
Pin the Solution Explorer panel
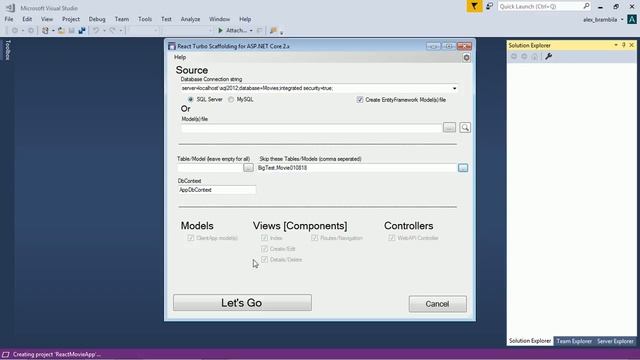tap(624, 45)
